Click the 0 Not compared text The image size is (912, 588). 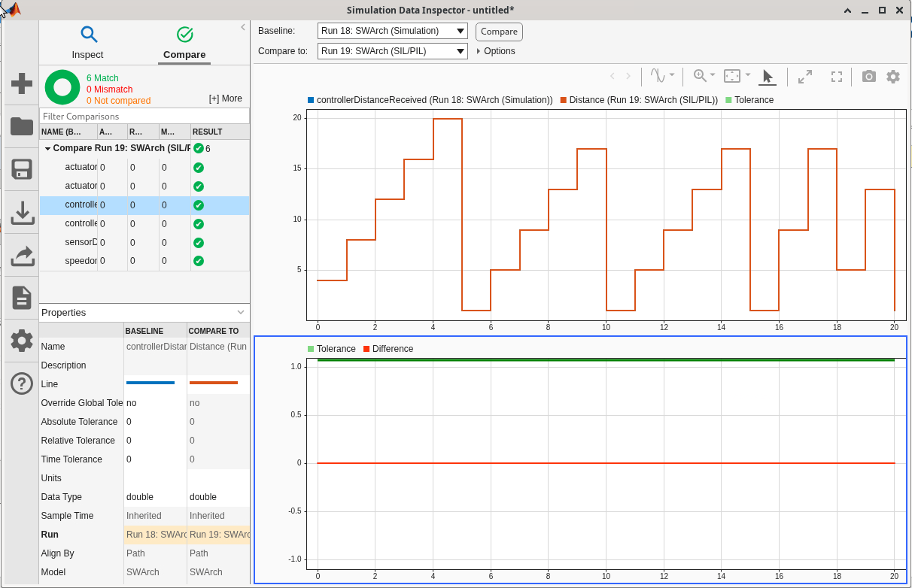118,101
